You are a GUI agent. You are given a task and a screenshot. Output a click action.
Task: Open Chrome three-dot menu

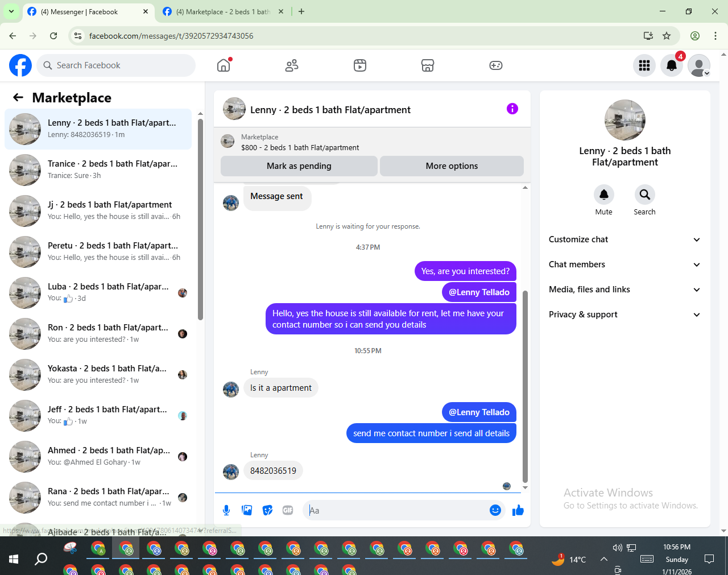715,36
